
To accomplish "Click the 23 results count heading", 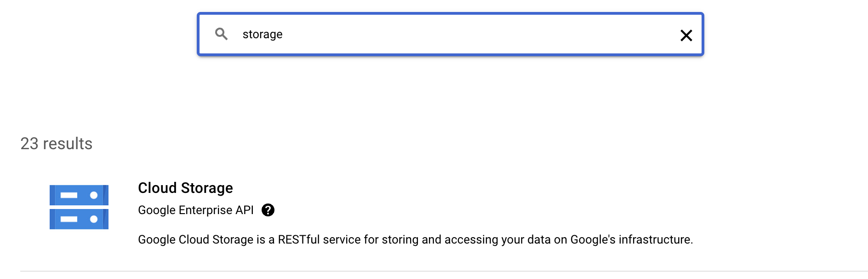I will tap(56, 144).
